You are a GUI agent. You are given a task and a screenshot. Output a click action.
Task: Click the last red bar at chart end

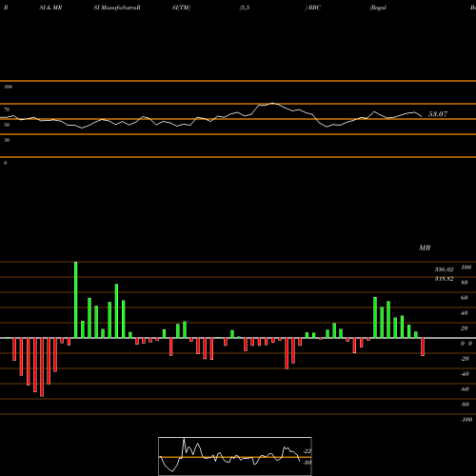pyautogui.click(x=423, y=347)
